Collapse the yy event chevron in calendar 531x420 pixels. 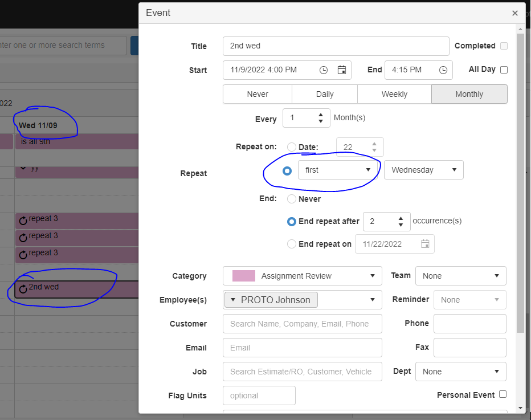[23, 168]
